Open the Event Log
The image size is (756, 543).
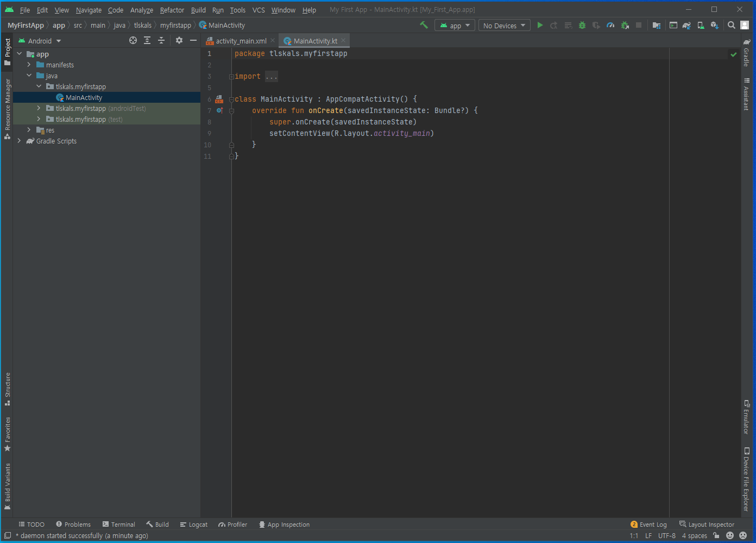648,525
